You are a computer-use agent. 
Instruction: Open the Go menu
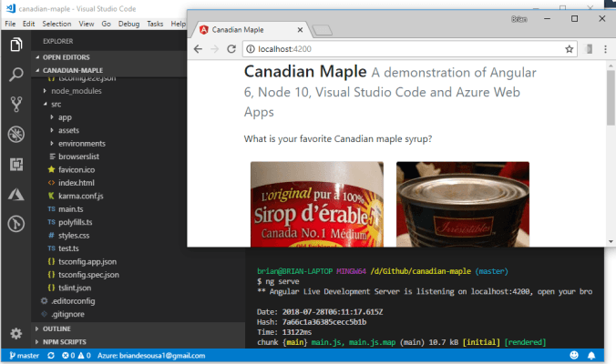click(106, 24)
